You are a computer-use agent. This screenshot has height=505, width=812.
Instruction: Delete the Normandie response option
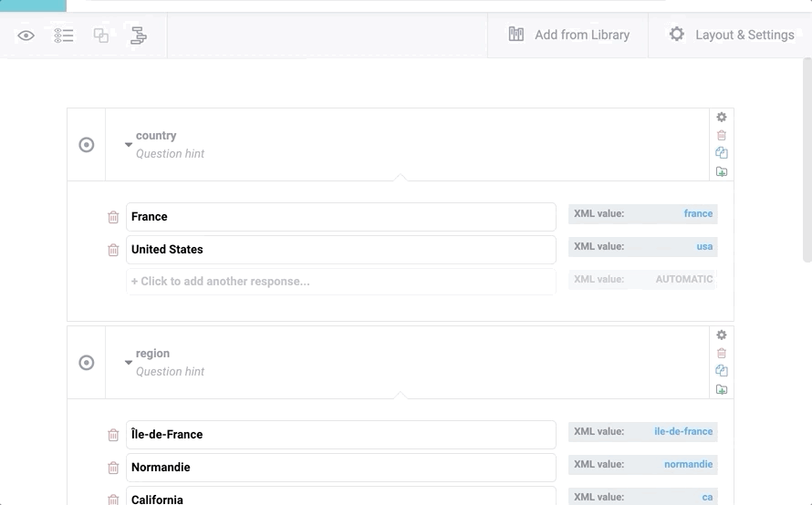[x=113, y=468]
